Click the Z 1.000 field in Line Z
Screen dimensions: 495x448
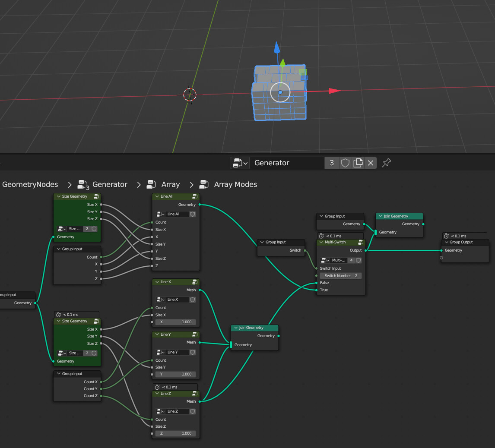pyautogui.click(x=175, y=433)
